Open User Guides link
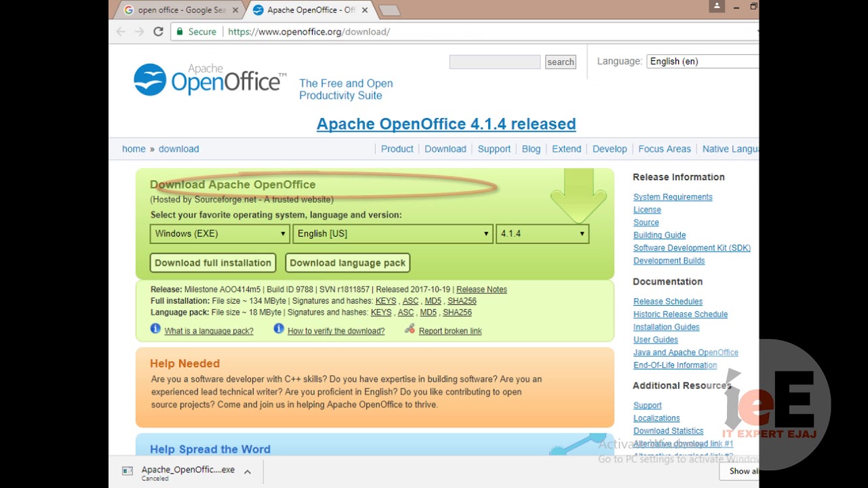This screenshot has height=488, width=868. point(656,340)
